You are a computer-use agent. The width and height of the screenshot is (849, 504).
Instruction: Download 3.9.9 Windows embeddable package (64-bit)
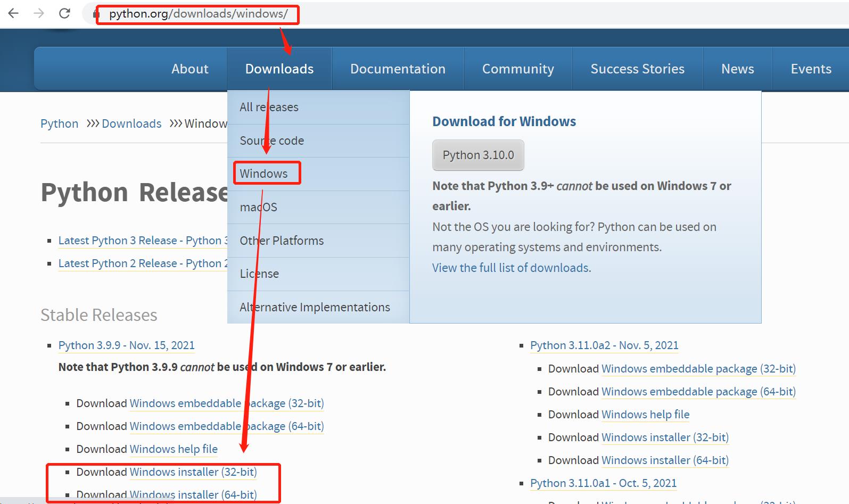[227, 426]
